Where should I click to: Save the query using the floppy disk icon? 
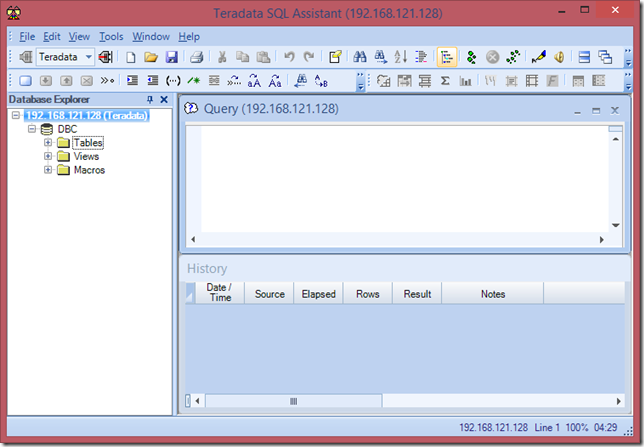[x=172, y=57]
